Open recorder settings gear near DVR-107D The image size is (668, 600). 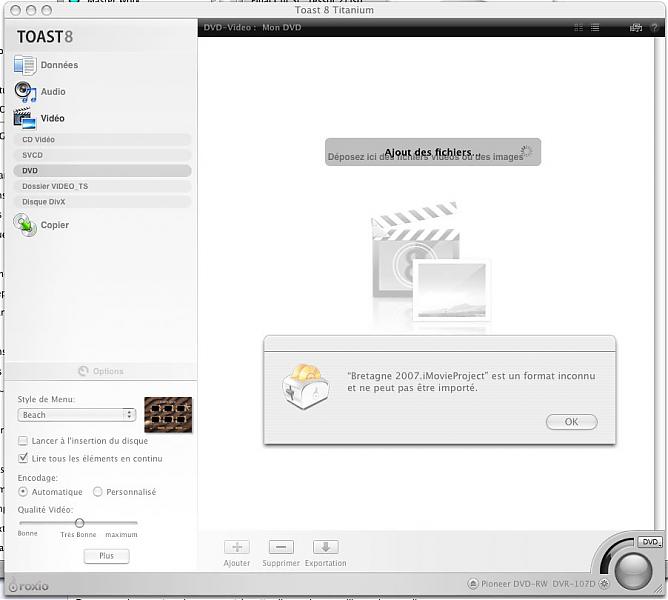[604, 583]
